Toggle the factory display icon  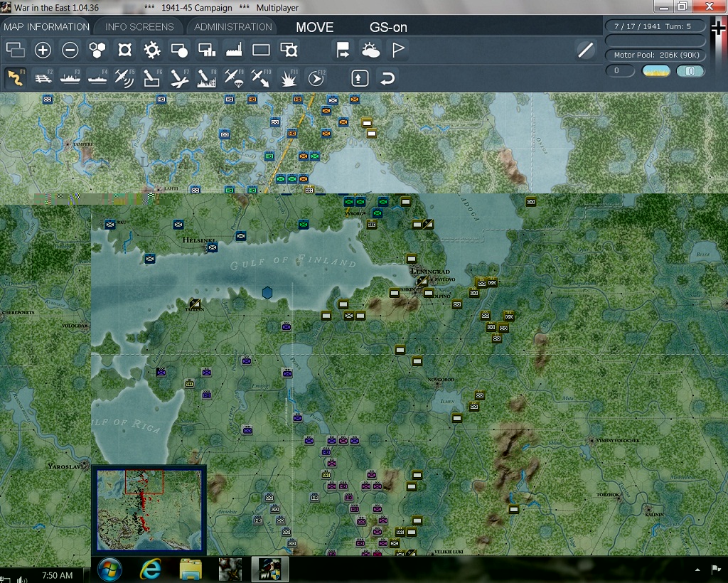click(x=234, y=50)
